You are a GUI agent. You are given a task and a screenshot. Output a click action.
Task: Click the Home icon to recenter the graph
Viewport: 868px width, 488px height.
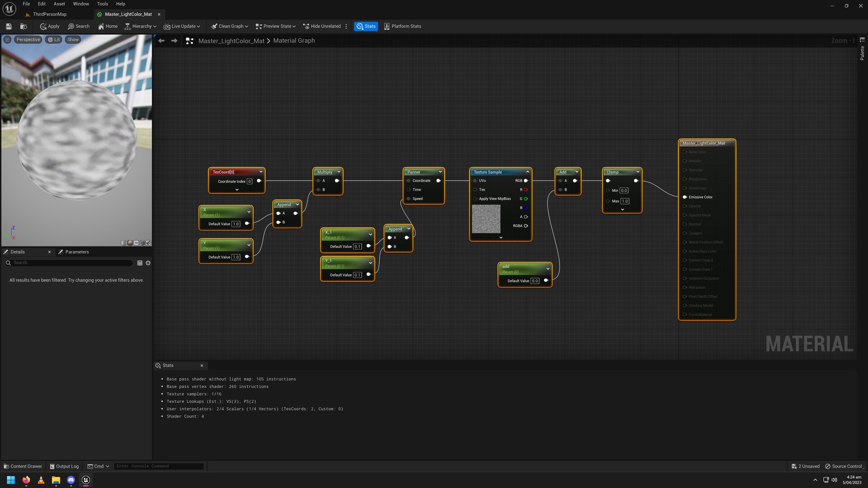point(108,26)
